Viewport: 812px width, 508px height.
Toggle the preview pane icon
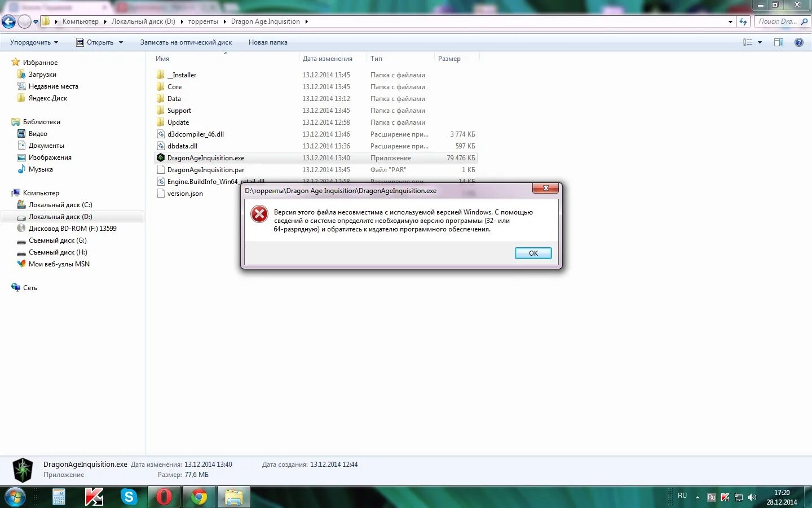point(779,42)
